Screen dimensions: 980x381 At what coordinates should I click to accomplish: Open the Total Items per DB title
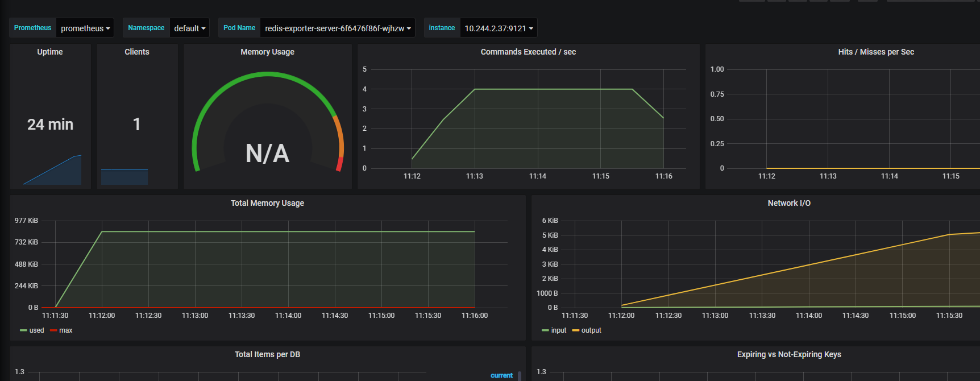[x=267, y=354]
